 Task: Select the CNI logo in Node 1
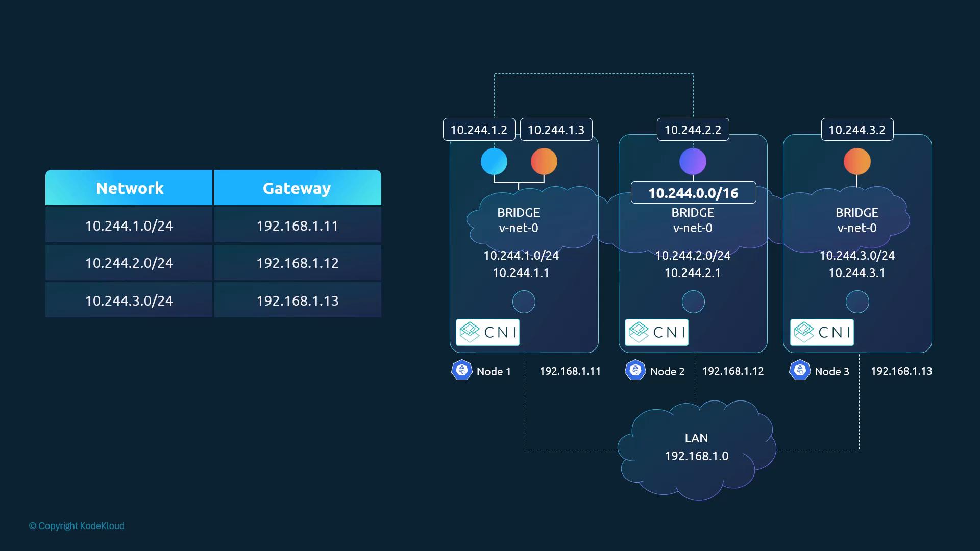click(x=487, y=333)
